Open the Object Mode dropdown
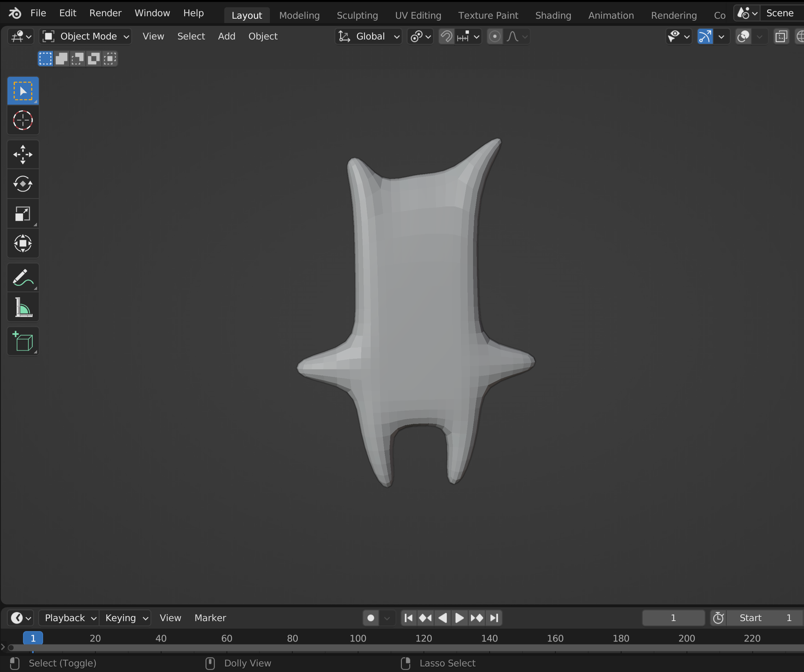The height and width of the screenshot is (672, 804). click(86, 36)
